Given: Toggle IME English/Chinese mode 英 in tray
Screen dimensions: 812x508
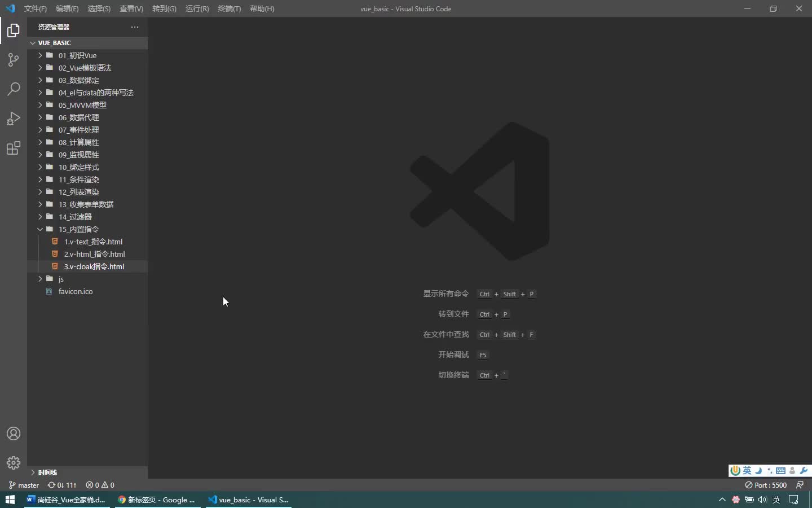Looking at the screenshot, I should pyautogui.click(x=776, y=500).
